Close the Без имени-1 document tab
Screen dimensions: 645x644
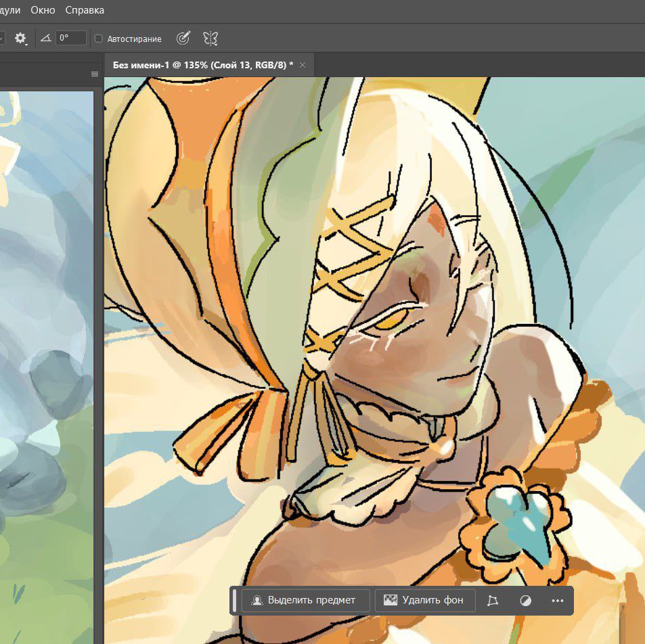click(303, 65)
